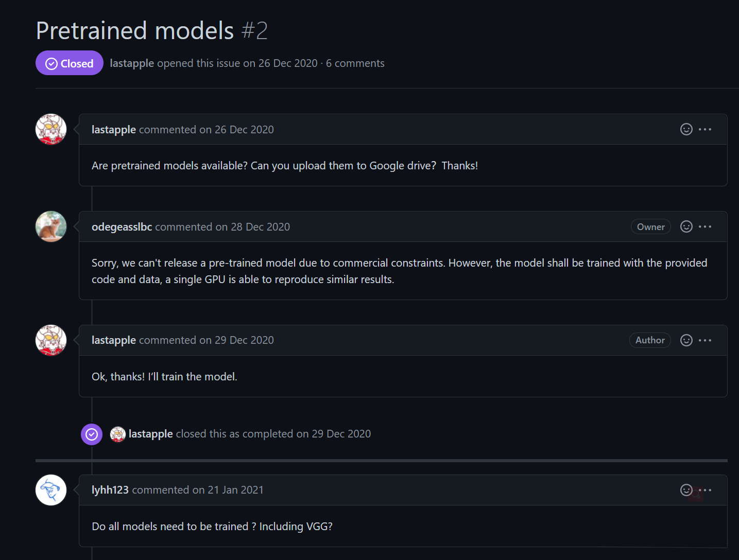This screenshot has width=739, height=560.
Task: React to the "Ok, thanks!" comment
Action: pos(686,340)
